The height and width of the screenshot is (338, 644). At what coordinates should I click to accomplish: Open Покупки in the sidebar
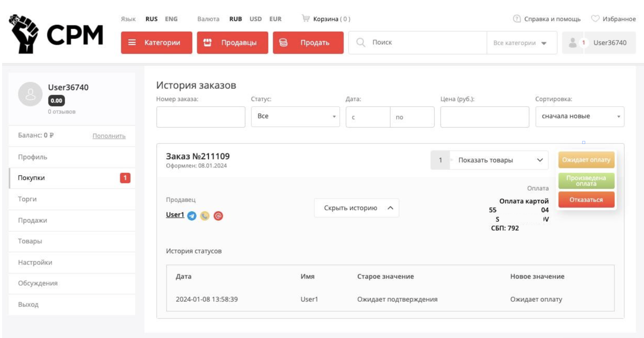[72, 178]
